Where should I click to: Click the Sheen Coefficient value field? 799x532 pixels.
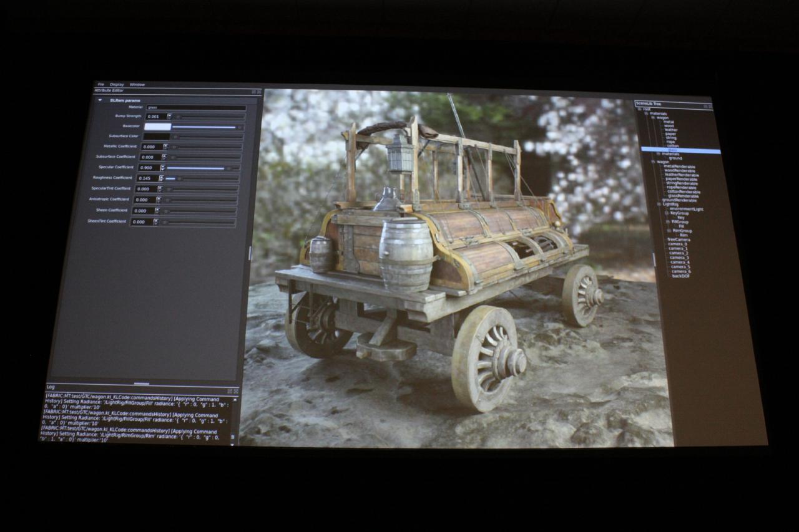click(143, 211)
